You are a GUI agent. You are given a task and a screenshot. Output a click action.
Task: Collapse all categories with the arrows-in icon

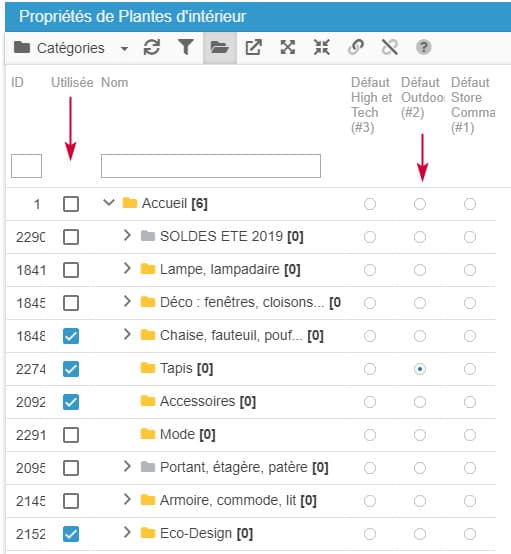click(322, 47)
